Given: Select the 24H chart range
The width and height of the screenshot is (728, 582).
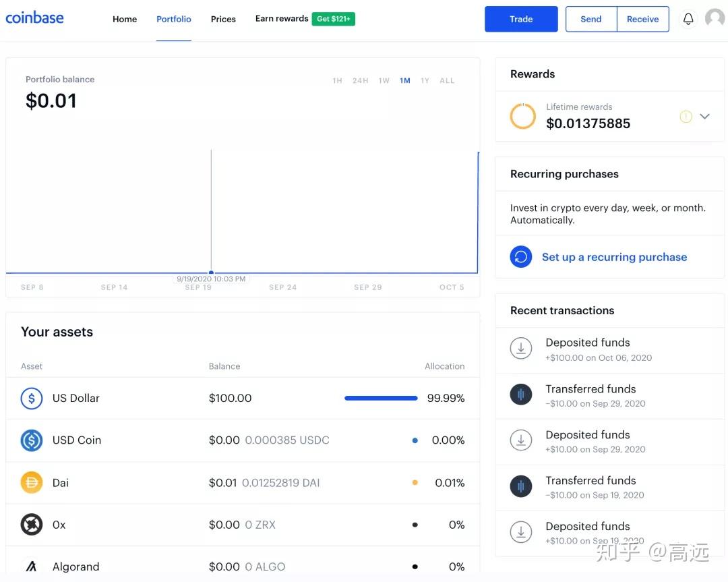Looking at the screenshot, I should [360, 80].
